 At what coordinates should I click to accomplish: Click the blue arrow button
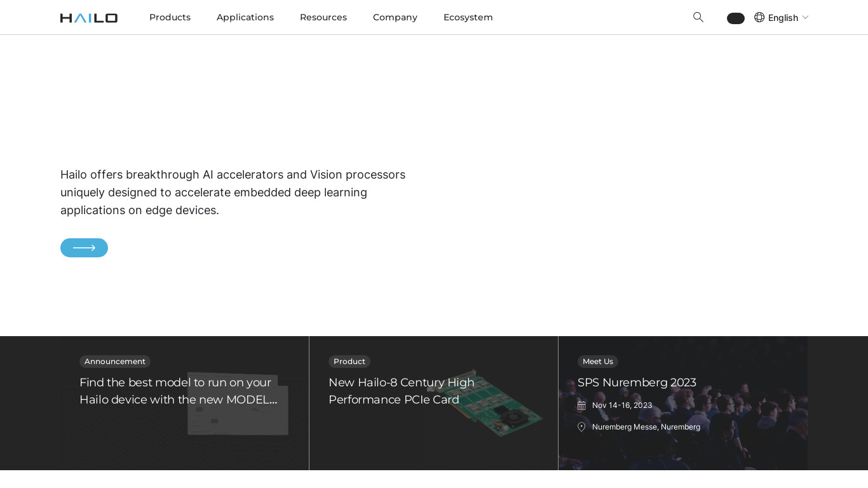[x=84, y=248]
